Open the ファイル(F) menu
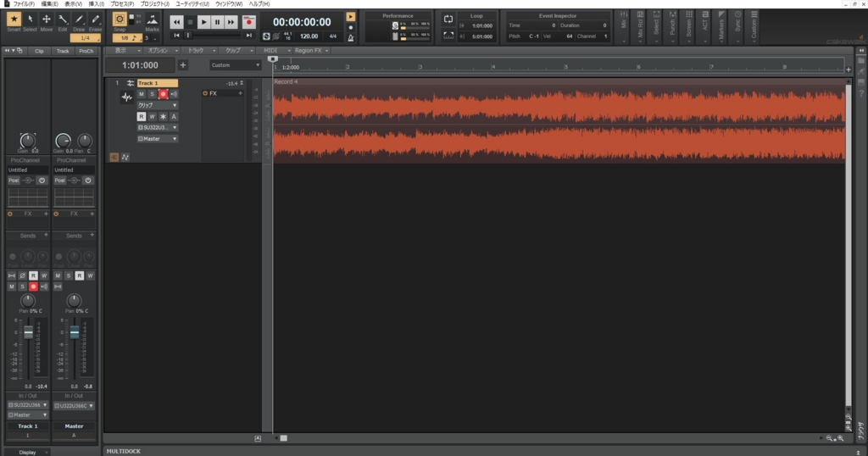The image size is (868, 456). point(24,4)
